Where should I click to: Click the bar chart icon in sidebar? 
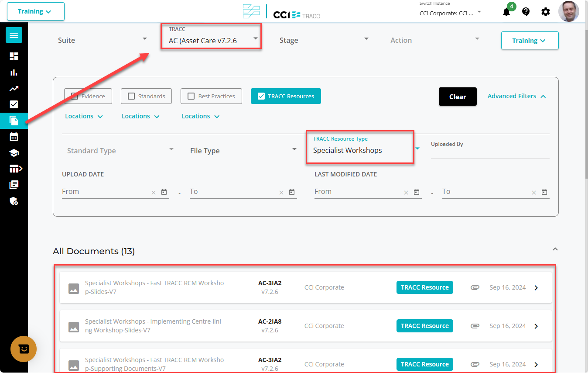click(x=14, y=73)
